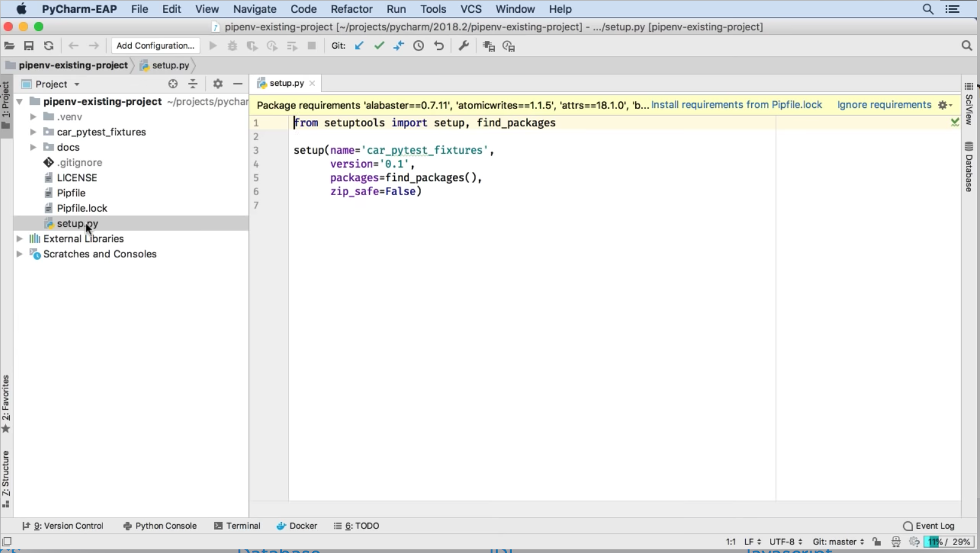
Task: Open the UTF-8 encoding dropdown
Action: (785, 541)
